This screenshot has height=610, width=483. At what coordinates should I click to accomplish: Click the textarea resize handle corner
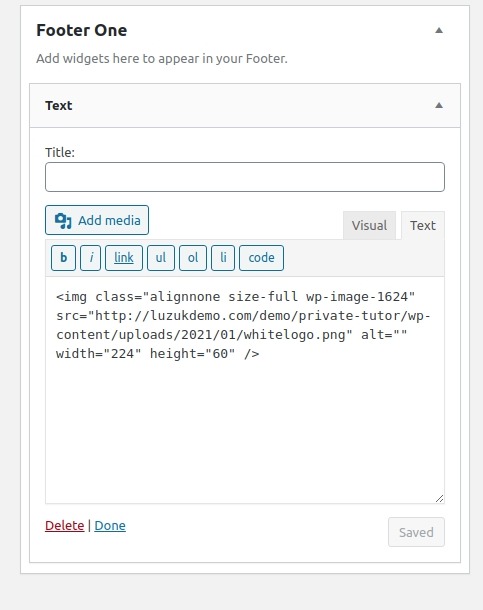click(439, 498)
